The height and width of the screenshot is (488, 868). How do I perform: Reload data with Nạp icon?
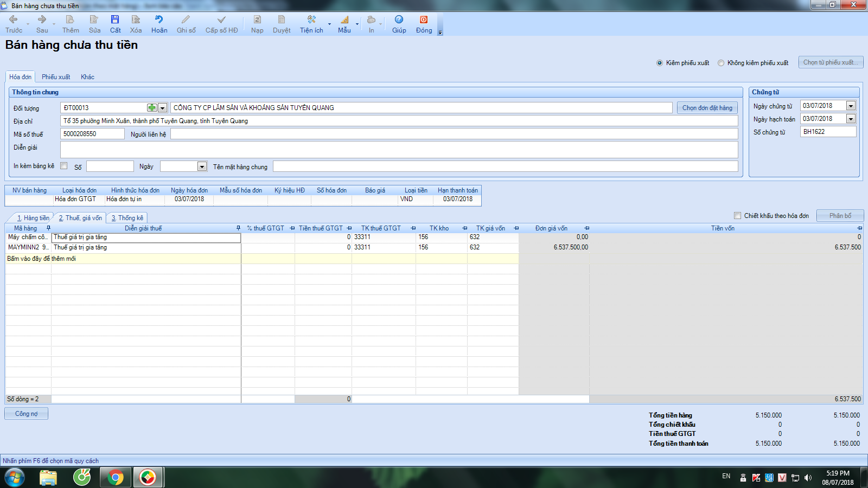tap(257, 24)
